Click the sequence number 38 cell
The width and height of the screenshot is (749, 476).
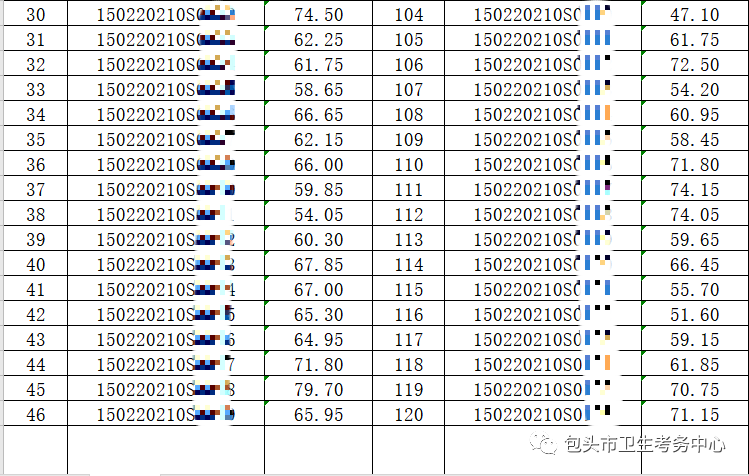[35, 214]
